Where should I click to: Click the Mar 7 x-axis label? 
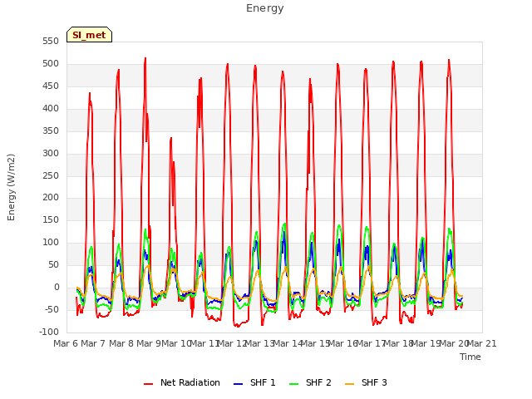[93, 343]
